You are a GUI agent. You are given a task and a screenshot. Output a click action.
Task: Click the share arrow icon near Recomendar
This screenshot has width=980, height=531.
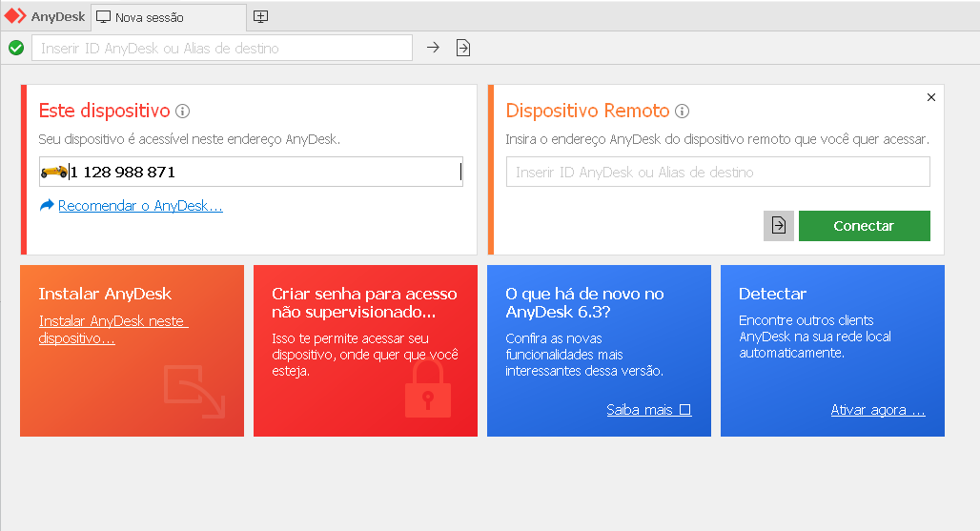pyautogui.click(x=47, y=205)
